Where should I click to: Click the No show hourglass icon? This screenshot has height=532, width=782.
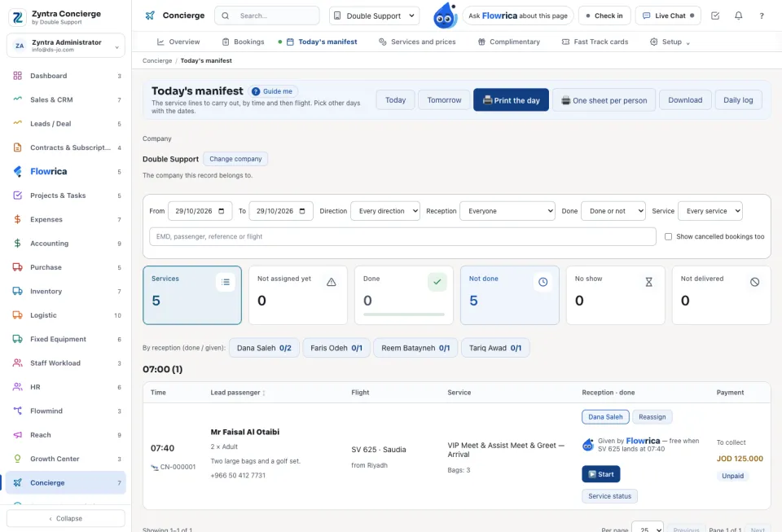648,282
